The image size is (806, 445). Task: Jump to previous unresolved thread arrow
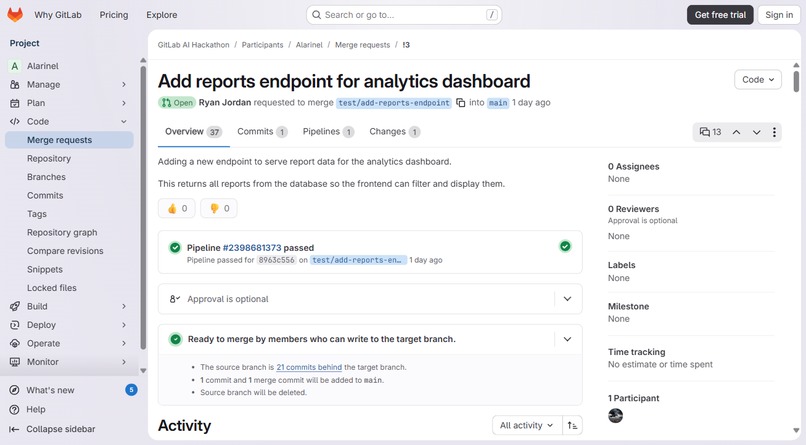pos(736,132)
